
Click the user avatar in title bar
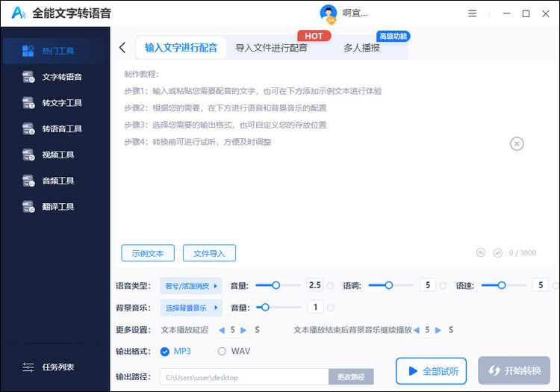coord(328,13)
